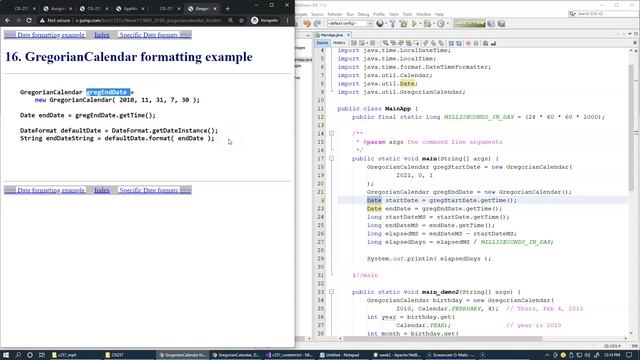Open the Cortana circle icon on taskbar
The width and height of the screenshot is (640, 360).
pos(30,355)
